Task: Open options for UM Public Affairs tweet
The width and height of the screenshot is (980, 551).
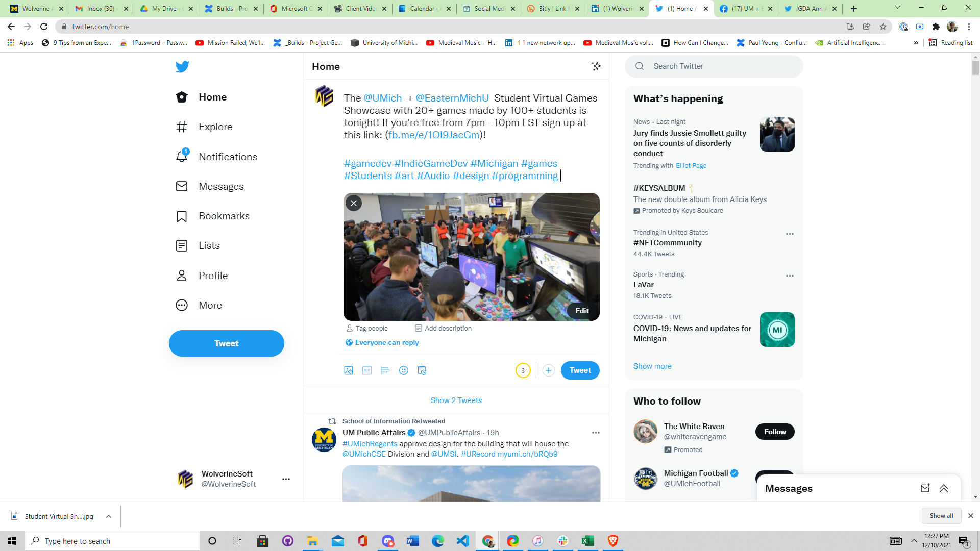Action: [596, 433]
